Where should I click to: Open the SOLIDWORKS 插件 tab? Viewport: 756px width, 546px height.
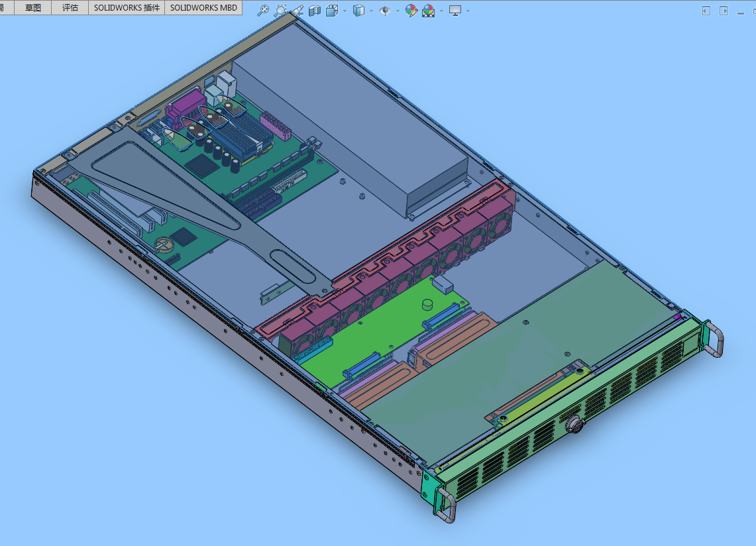pyautogui.click(x=127, y=8)
